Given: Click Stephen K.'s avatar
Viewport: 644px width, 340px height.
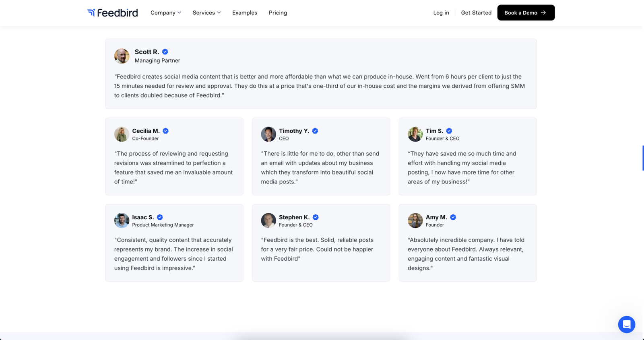Looking at the screenshot, I should point(268,220).
